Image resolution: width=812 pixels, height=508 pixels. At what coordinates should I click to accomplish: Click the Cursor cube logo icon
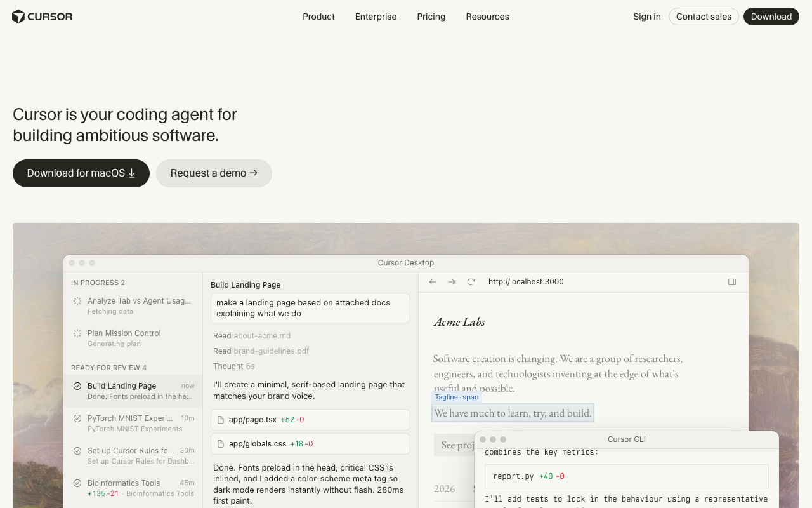tap(18, 17)
